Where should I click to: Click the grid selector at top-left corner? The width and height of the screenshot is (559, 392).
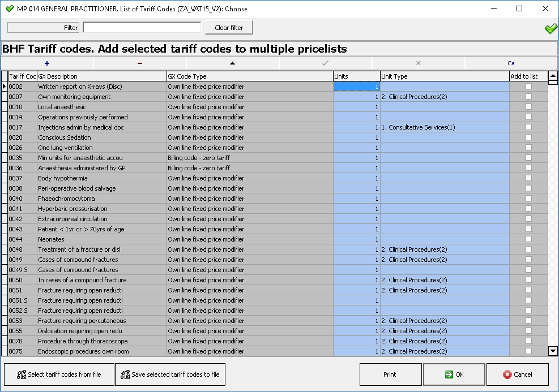5,76
